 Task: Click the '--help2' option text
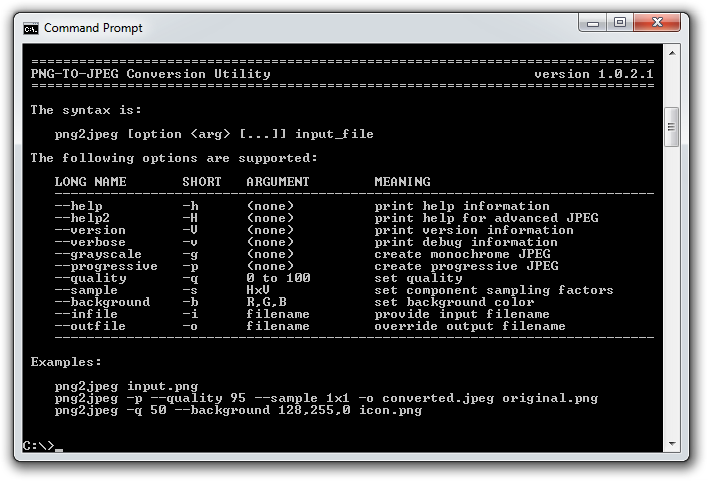point(82,218)
